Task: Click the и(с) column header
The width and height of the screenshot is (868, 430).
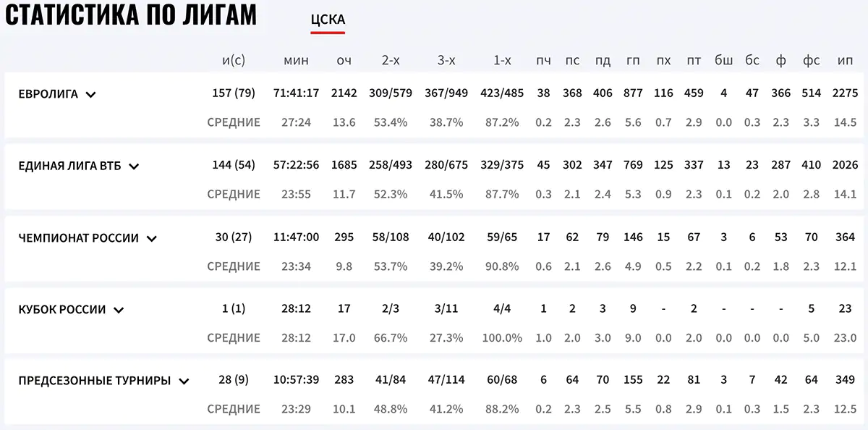Action: [x=235, y=60]
